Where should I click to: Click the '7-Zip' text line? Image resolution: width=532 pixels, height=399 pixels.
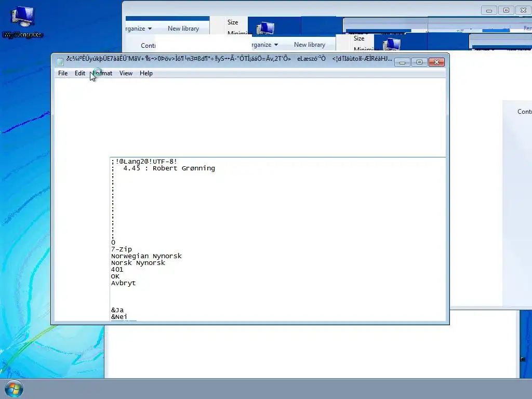coord(122,249)
